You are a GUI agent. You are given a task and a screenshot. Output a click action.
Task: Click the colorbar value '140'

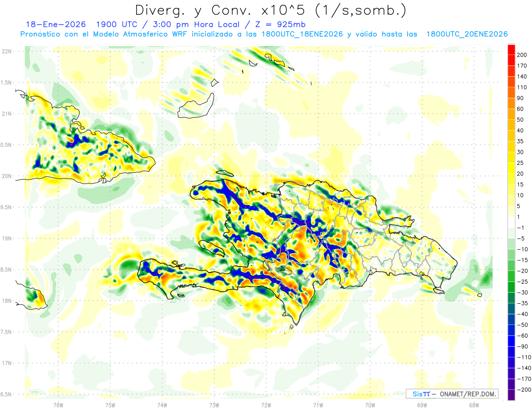click(522, 77)
